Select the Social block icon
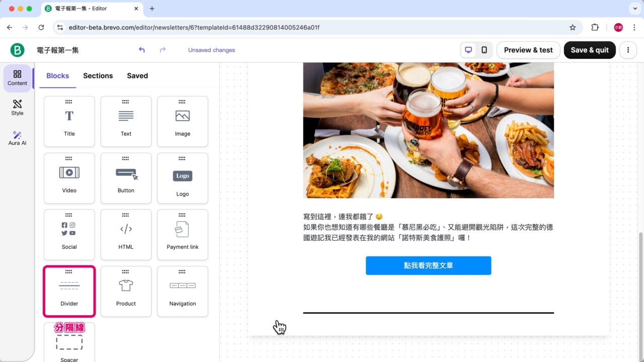Screen dimensions: 644x362 [x=69, y=234]
